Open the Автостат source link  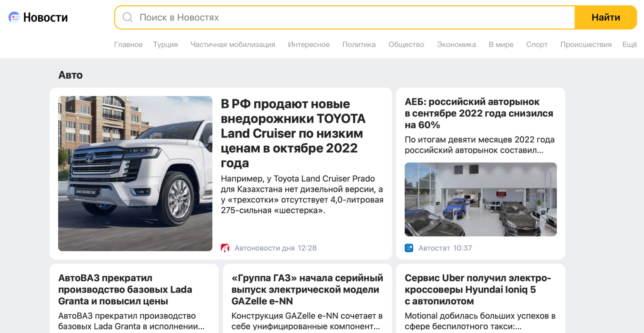[x=434, y=248]
